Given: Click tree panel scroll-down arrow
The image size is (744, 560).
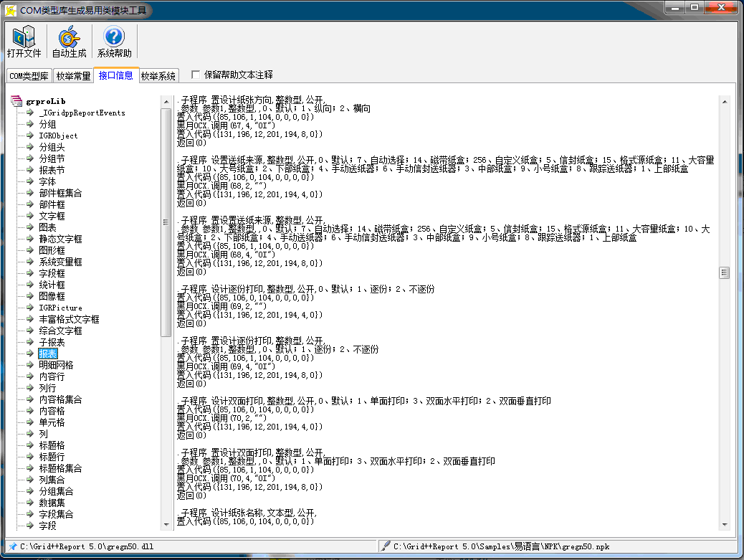Looking at the screenshot, I should (x=166, y=524).
